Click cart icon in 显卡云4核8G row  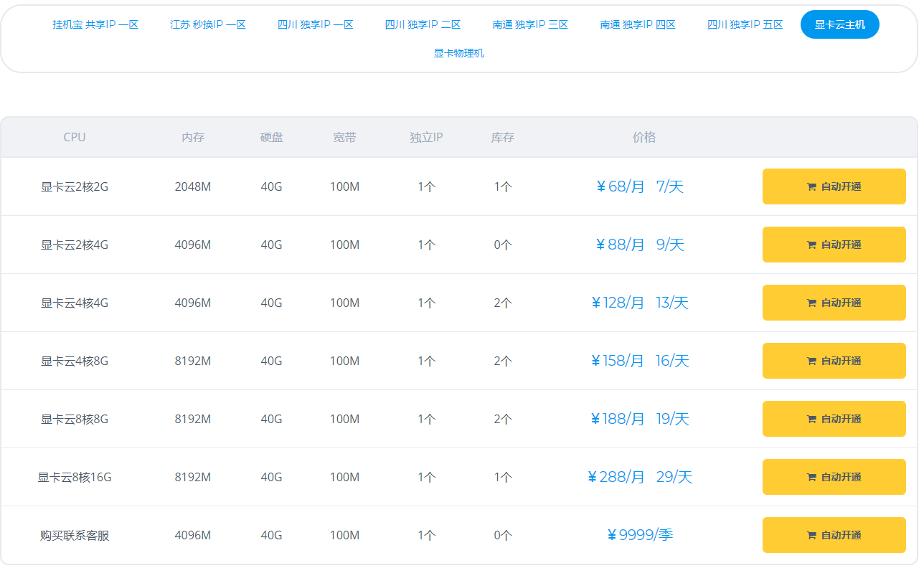pyautogui.click(x=811, y=361)
